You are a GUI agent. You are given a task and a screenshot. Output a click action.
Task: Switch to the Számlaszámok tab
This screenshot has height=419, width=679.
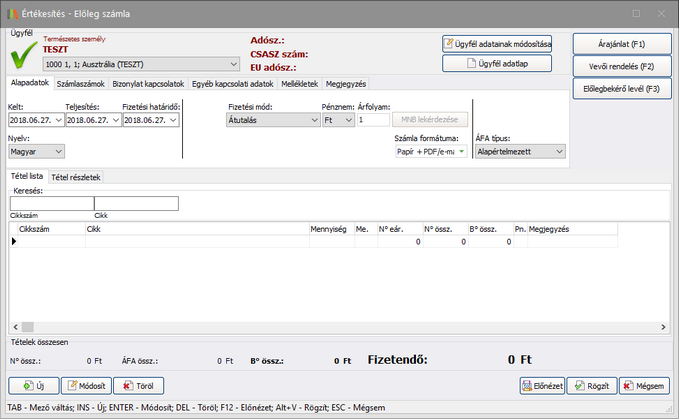click(x=81, y=84)
